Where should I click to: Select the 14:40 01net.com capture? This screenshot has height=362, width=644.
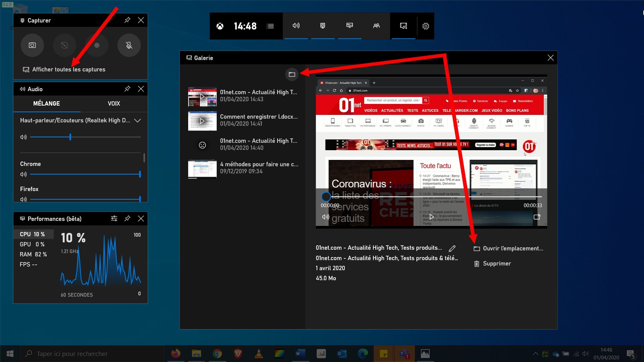[243, 144]
